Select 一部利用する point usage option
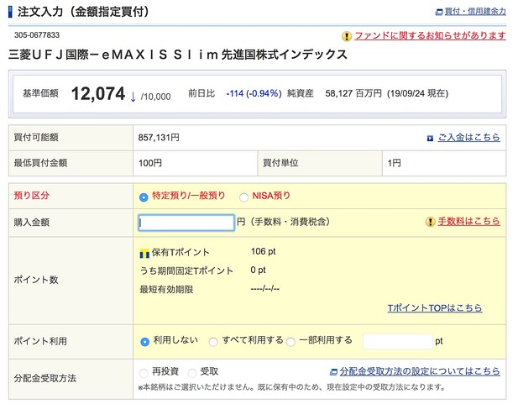 (x=290, y=342)
